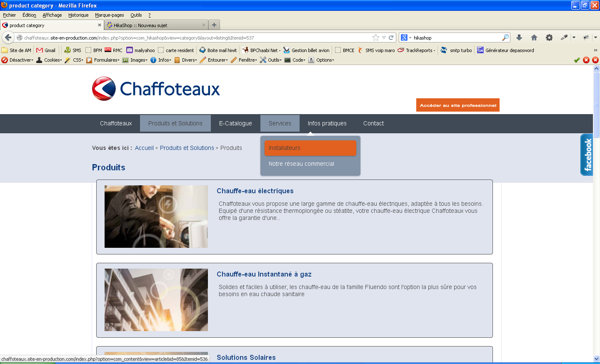The width and height of the screenshot is (600, 364).
Task: Select Installateurs in Services submenu
Action: click(x=310, y=148)
